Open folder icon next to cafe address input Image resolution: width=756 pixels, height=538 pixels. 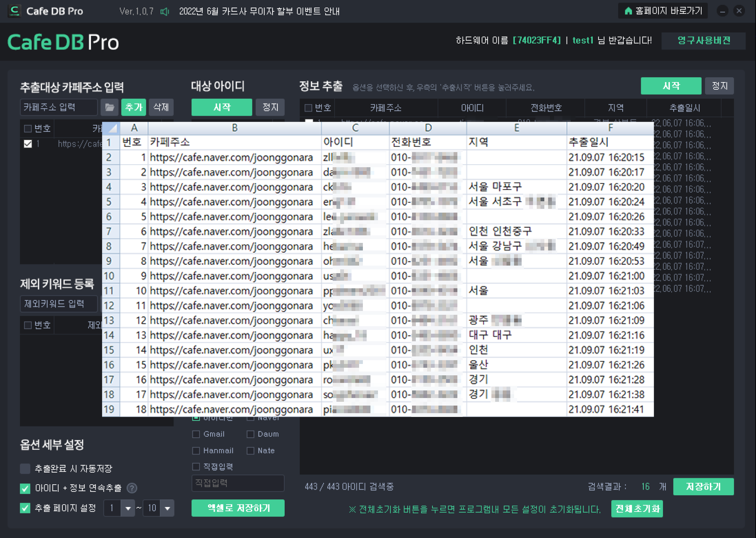[x=110, y=107]
